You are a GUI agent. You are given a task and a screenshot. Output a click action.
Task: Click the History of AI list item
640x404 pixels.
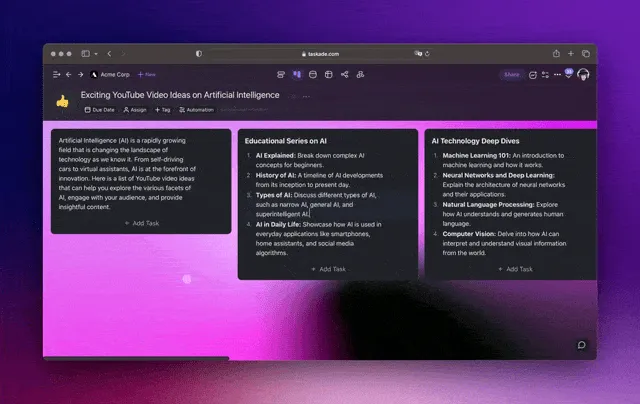(x=319, y=180)
